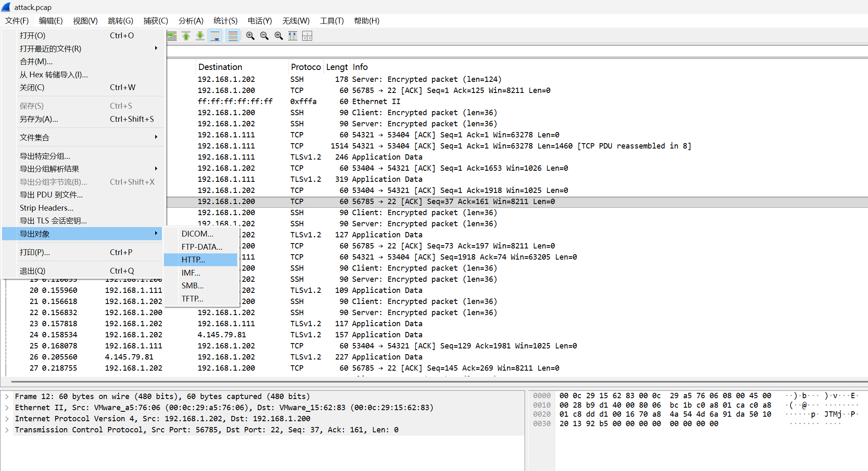Viewport: 868px width, 471px height.
Task: Select HTTP... in the export objects submenu
Action: tap(193, 260)
